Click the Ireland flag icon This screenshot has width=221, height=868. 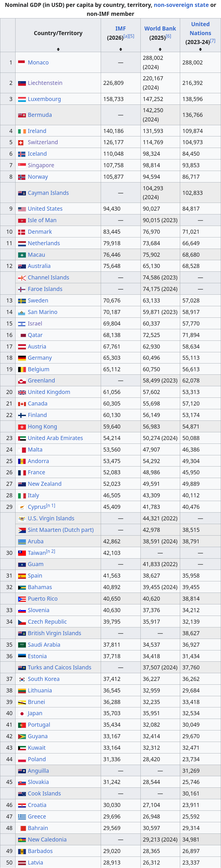click(x=22, y=131)
